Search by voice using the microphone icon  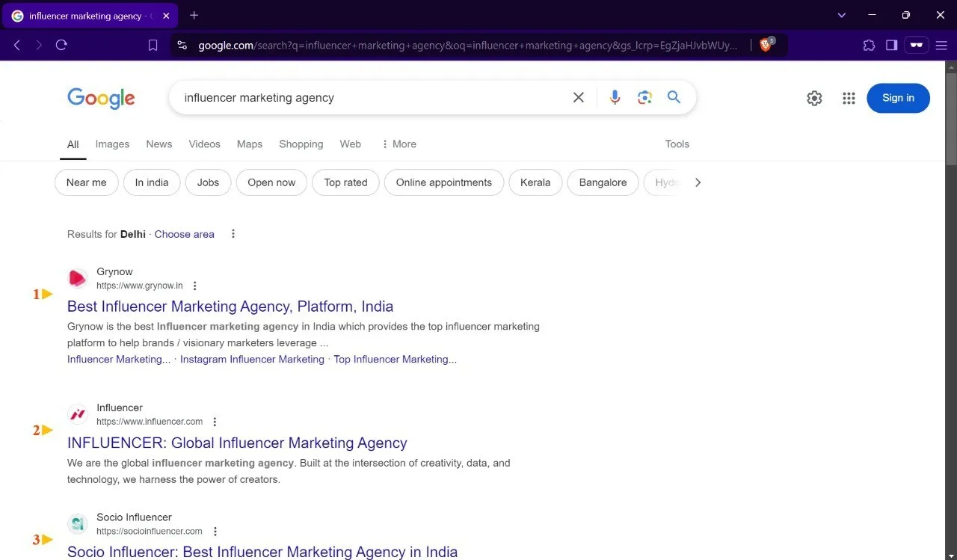[615, 97]
